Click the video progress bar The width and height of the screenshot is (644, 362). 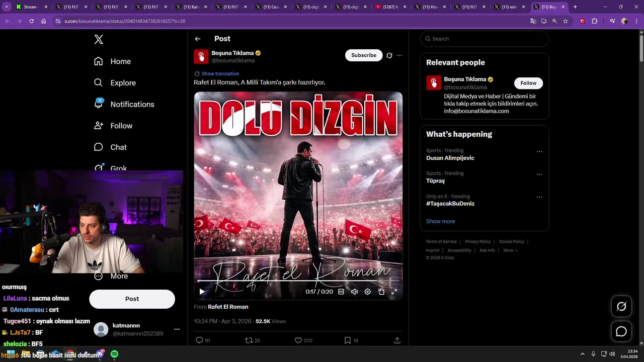coord(298,282)
